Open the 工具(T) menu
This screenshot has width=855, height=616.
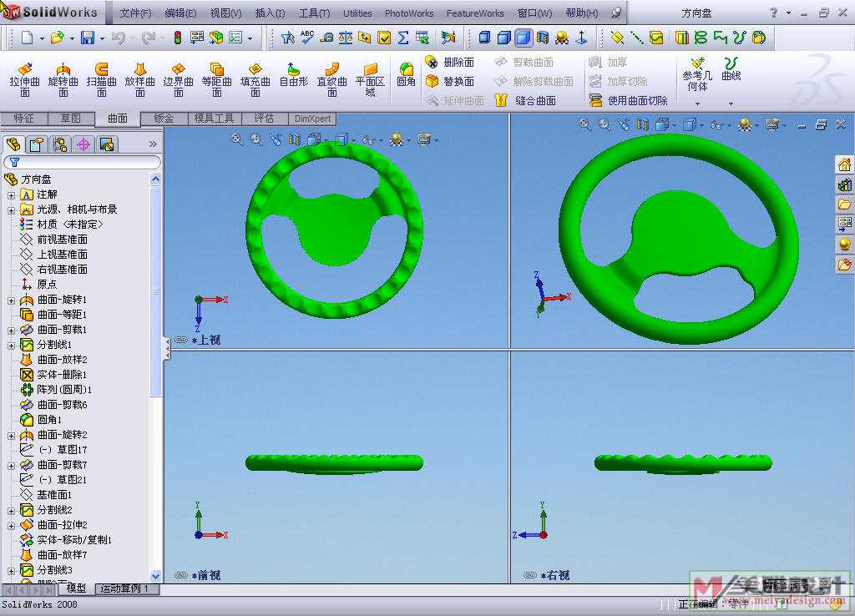click(x=314, y=13)
